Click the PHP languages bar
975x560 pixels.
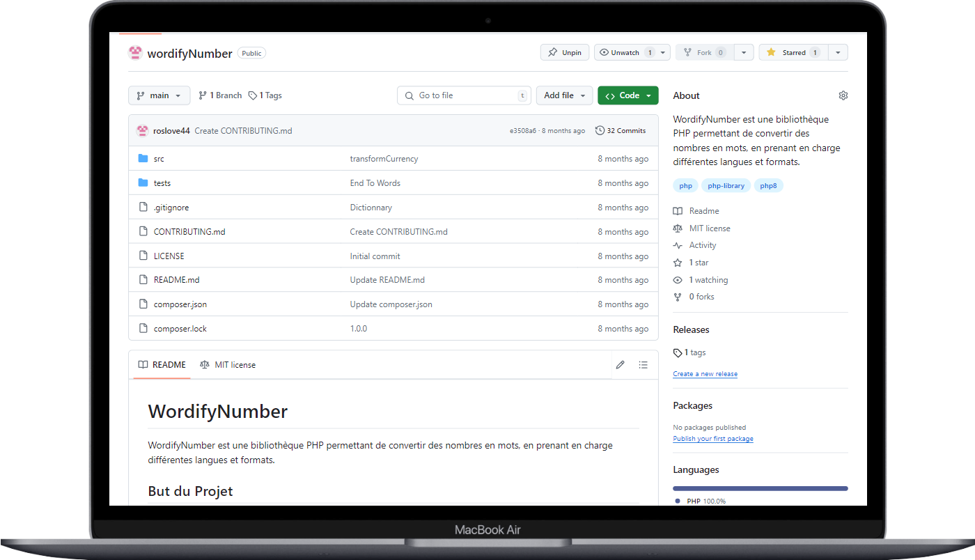(x=760, y=488)
